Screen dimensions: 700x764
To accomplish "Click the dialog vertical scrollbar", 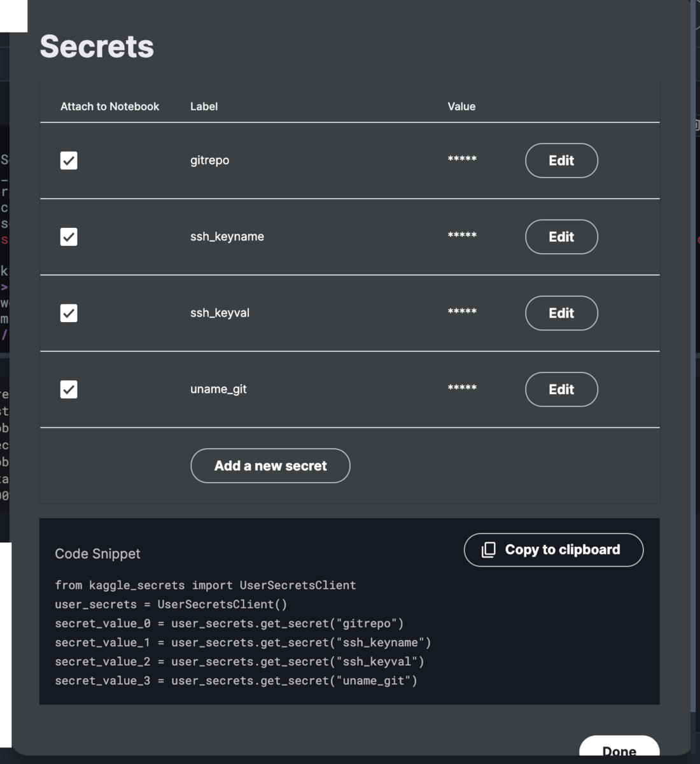I will (694, 357).
